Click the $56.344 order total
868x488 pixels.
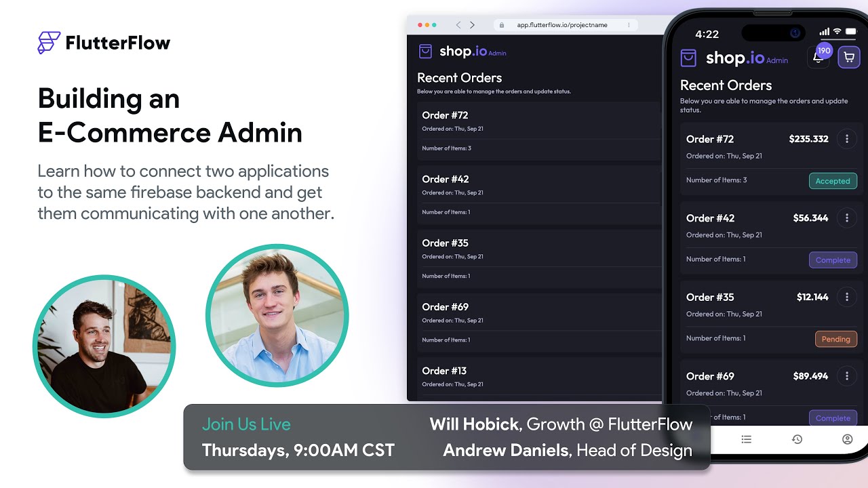pos(810,218)
